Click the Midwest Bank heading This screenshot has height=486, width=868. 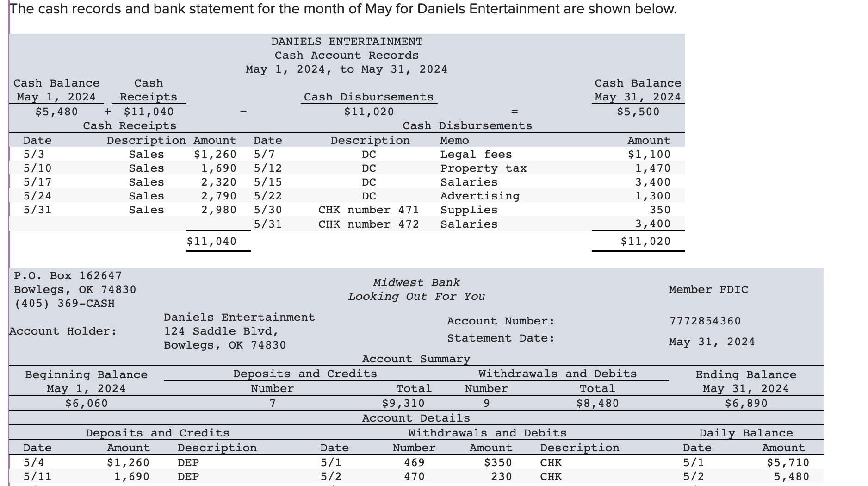416,282
